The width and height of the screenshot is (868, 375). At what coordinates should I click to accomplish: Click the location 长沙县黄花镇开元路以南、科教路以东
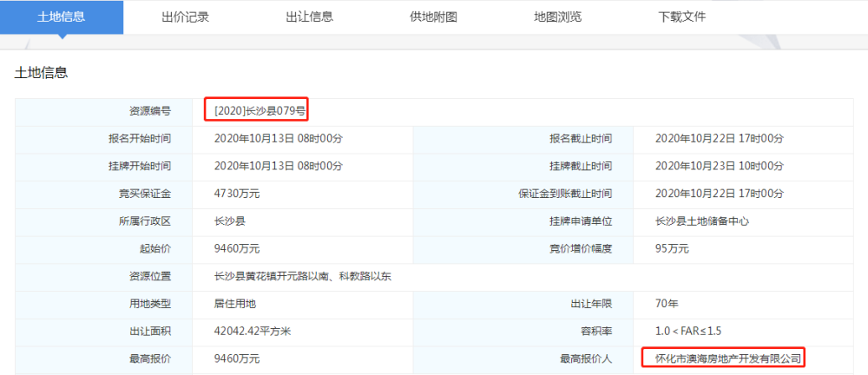303,276
